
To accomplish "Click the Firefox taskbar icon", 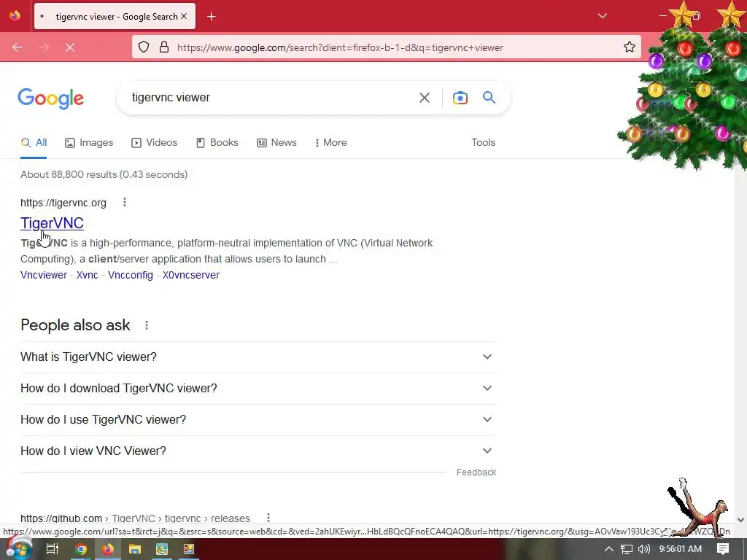I will coord(108,549).
